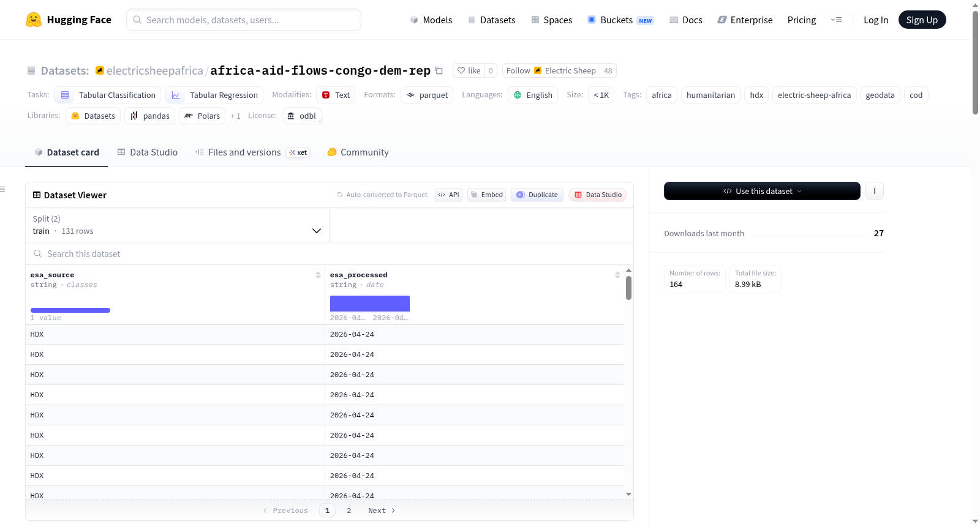Screen dimensions: 980x527
Task: Select the Tabular Classification task tag
Action: pos(108,95)
